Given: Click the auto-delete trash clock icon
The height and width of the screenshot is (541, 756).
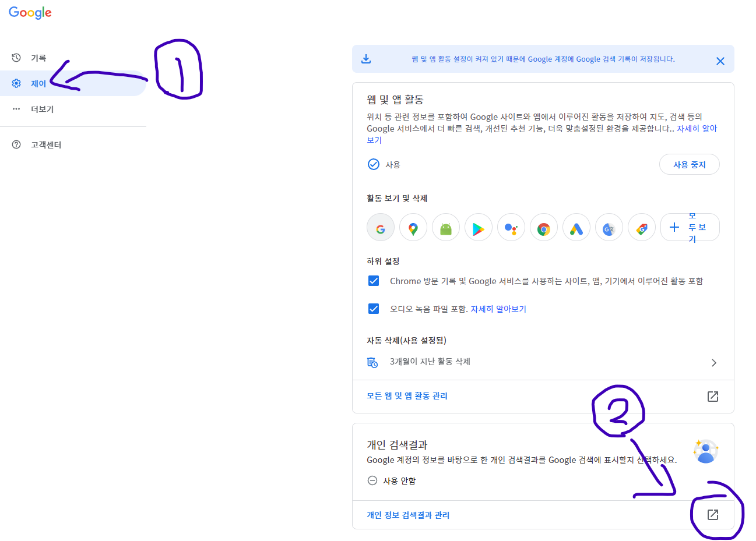Looking at the screenshot, I should pyautogui.click(x=372, y=362).
